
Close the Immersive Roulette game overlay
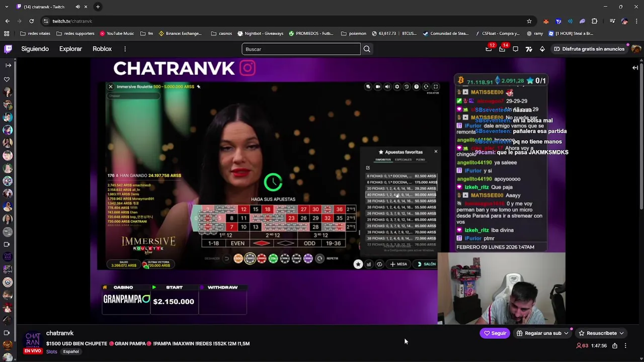[111, 86]
